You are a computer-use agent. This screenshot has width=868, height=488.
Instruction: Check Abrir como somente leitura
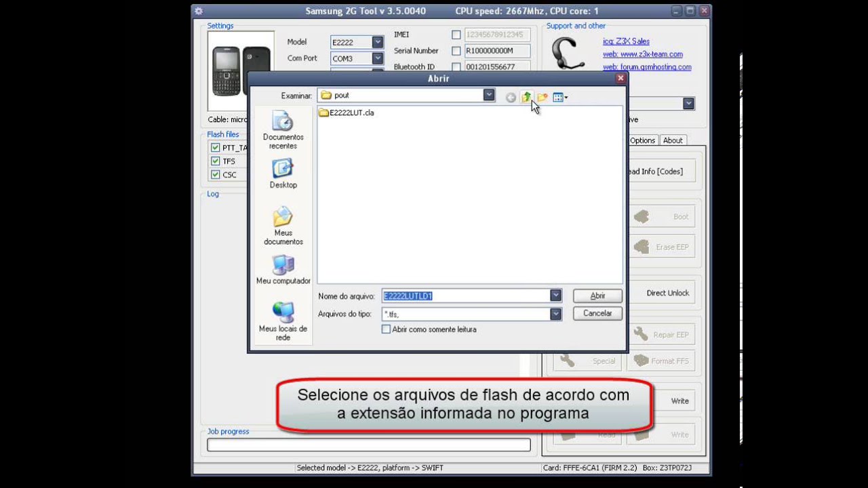(x=386, y=329)
